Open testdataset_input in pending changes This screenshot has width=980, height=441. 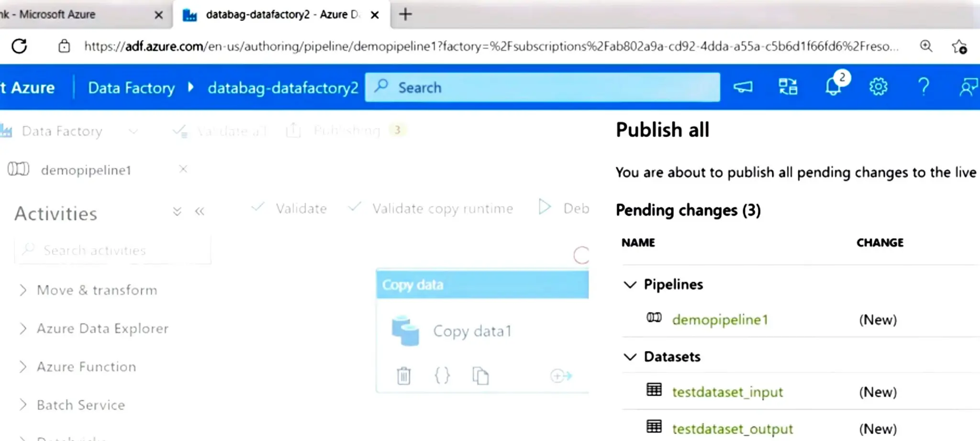(x=727, y=392)
